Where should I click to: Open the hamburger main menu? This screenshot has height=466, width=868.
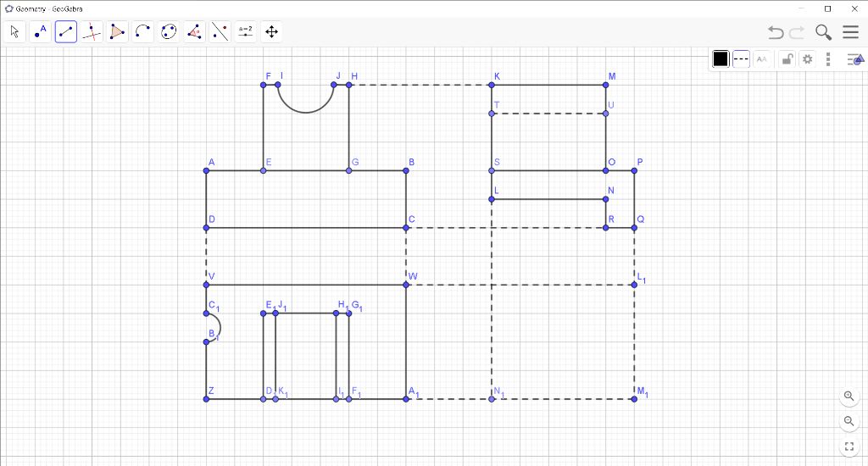pos(851,32)
